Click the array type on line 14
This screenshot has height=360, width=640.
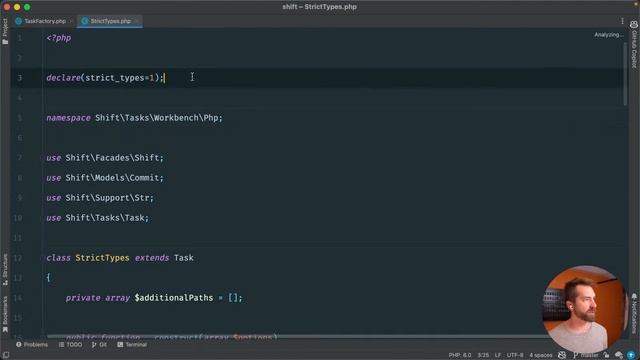118,298
